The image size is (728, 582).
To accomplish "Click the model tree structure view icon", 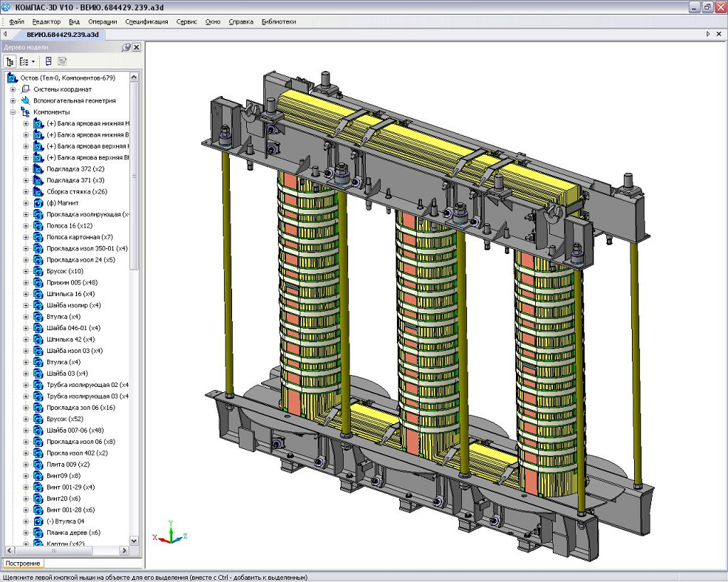I will pyautogui.click(x=10, y=61).
